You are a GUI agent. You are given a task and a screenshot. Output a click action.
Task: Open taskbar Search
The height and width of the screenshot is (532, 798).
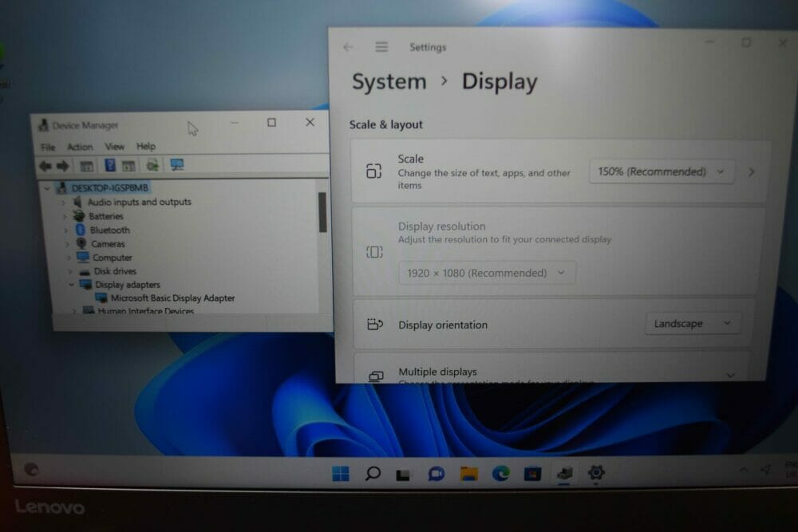point(373,474)
